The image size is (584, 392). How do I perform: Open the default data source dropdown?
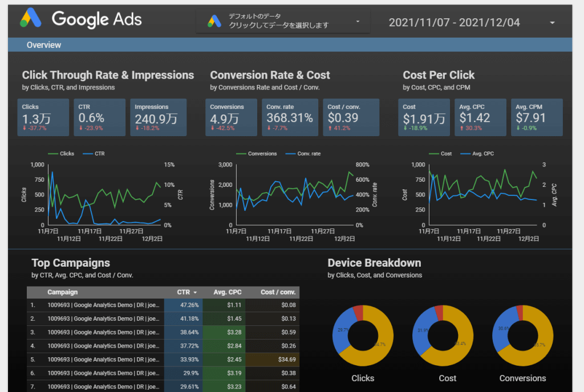pos(283,22)
